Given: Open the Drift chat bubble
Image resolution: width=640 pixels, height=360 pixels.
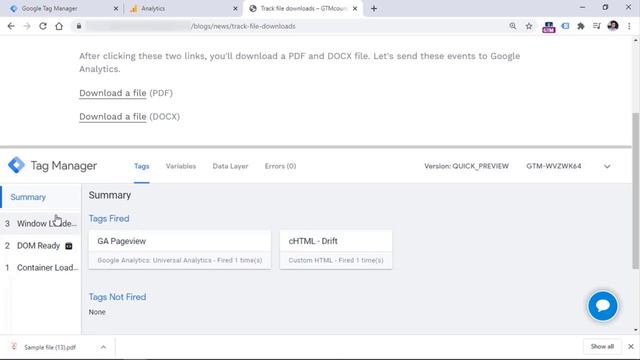Looking at the screenshot, I should (x=602, y=306).
